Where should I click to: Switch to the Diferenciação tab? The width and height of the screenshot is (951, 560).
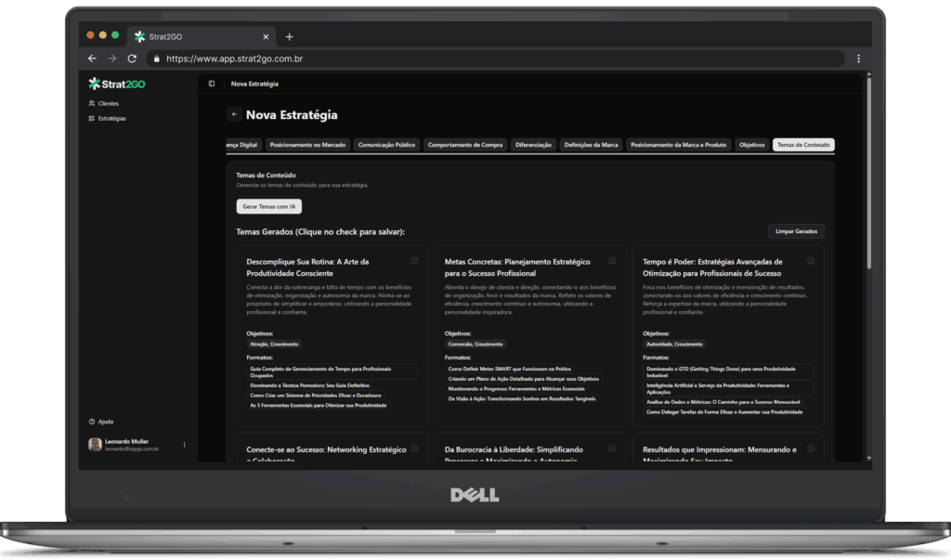coord(533,145)
